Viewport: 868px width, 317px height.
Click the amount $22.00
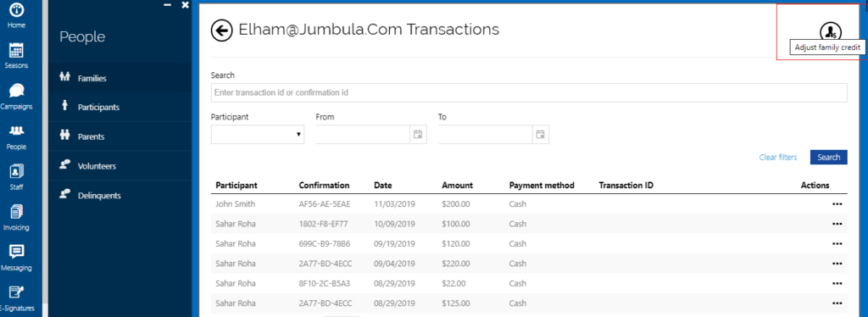pos(454,283)
